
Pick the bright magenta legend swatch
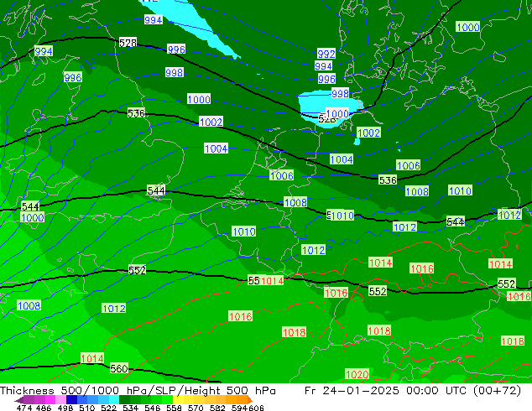(x=50, y=399)
